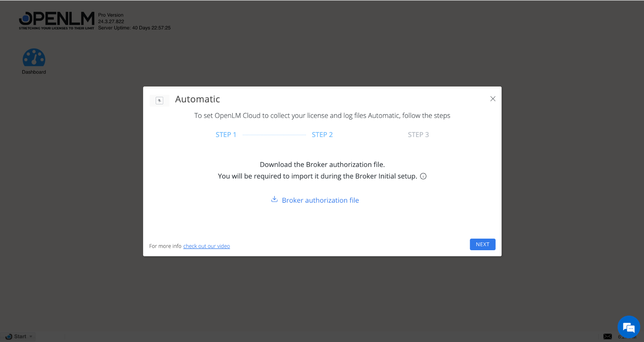Viewport: 644px width, 342px height.
Task: Click the download icon beside Broker authorization file
Action: (274, 199)
